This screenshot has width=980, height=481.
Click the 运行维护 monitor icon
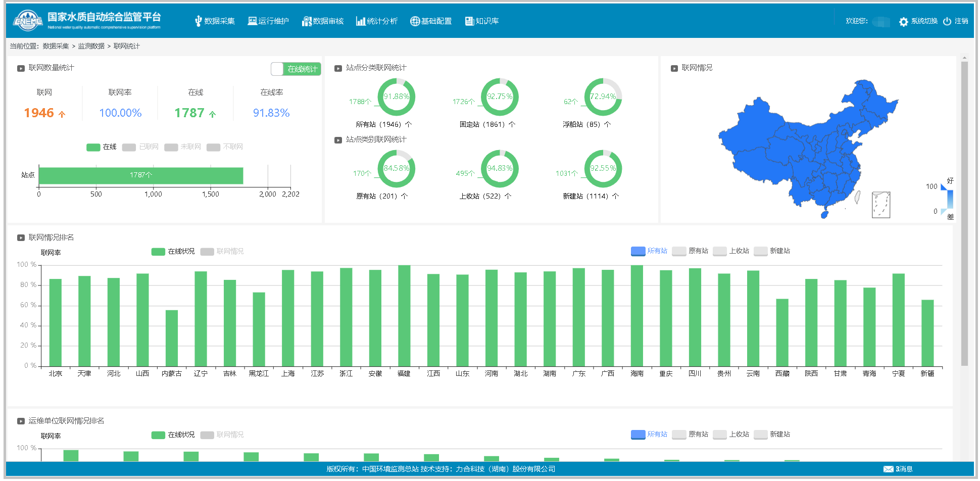252,21
